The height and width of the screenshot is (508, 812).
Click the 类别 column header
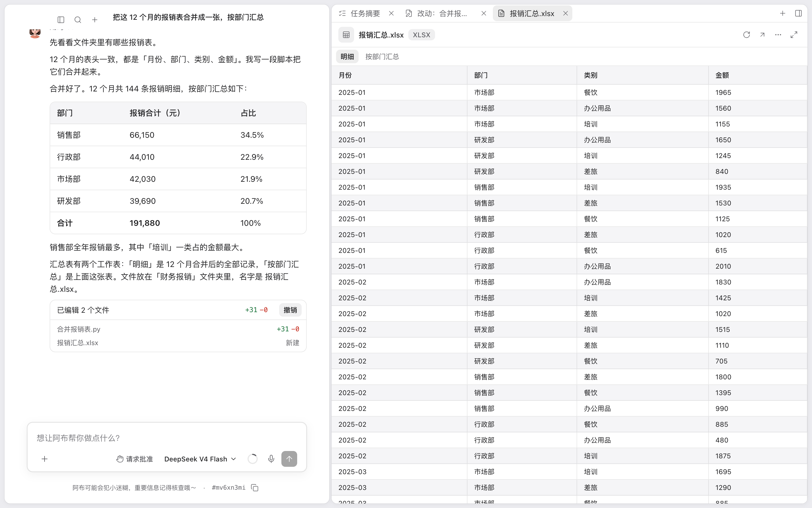643,75
